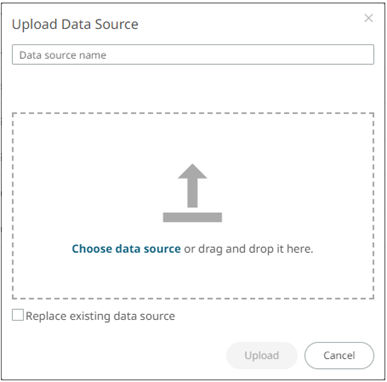Screen dimensions: 387x382
Task: Click empty area above the drop zone
Action: [193, 88]
